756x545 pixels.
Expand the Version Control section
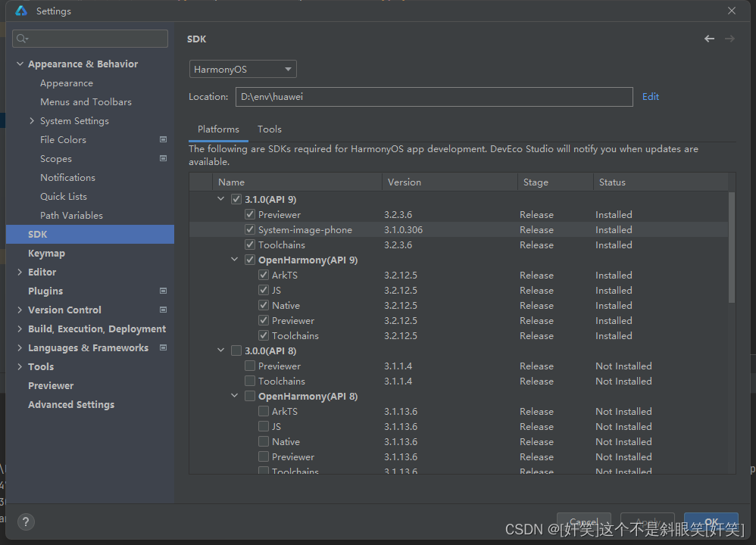pyautogui.click(x=20, y=310)
